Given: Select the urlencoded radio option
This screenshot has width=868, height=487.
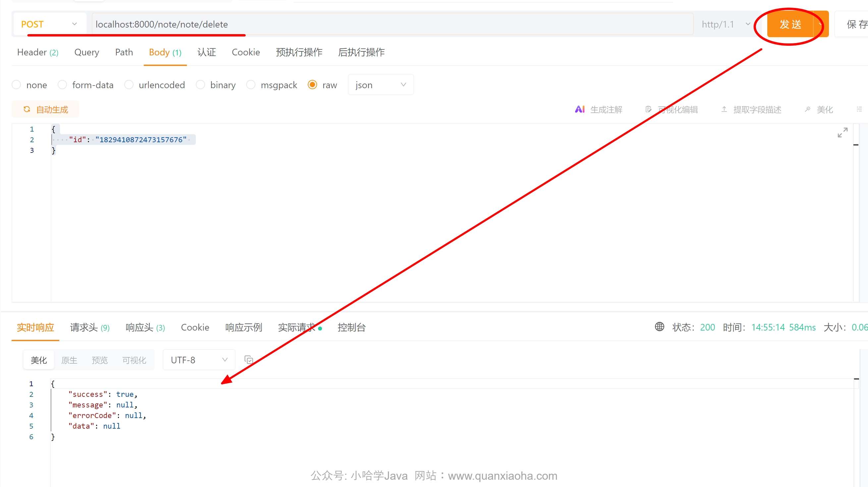Looking at the screenshot, I should (x=129, y=85).
